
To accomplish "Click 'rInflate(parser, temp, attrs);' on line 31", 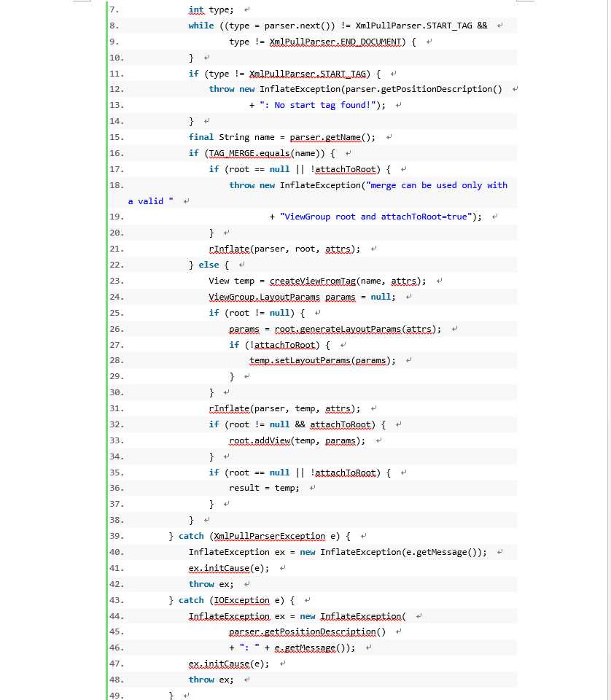I will (284, 408).
